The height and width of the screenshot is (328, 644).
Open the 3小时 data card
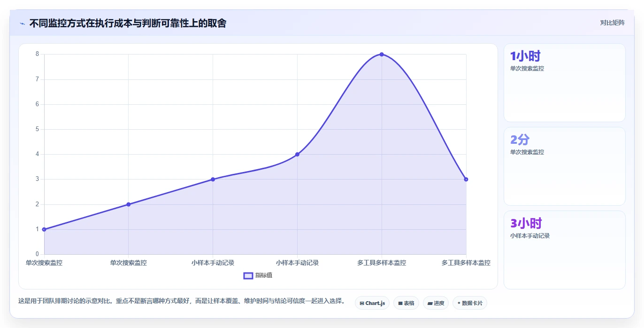coord(565,250)
